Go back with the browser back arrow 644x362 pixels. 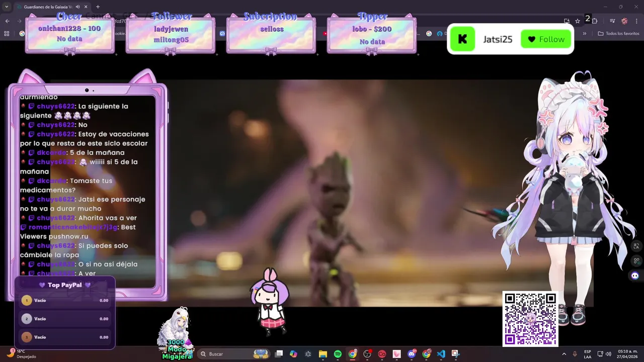point(7,21)
